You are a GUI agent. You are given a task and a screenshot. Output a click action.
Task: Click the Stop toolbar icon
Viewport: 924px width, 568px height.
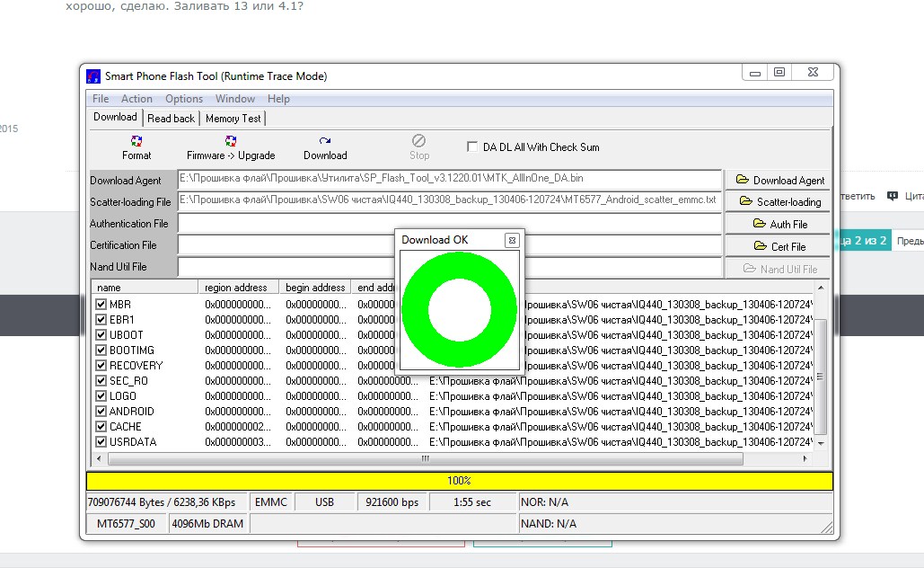[419, 147]
